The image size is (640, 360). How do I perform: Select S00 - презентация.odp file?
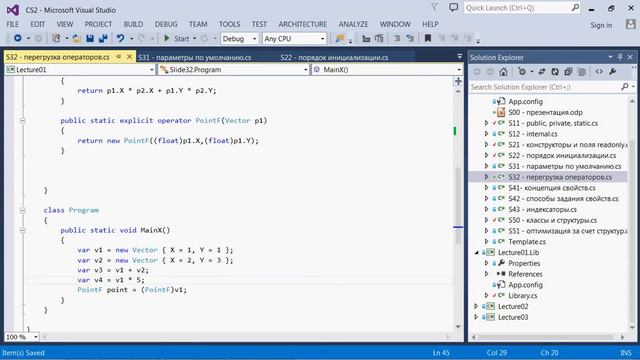click(x=545, y=112)
